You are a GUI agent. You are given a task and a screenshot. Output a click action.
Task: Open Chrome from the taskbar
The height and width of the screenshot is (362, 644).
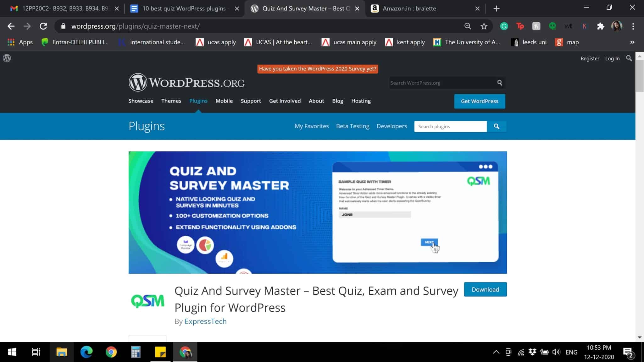tap(110, 352)
